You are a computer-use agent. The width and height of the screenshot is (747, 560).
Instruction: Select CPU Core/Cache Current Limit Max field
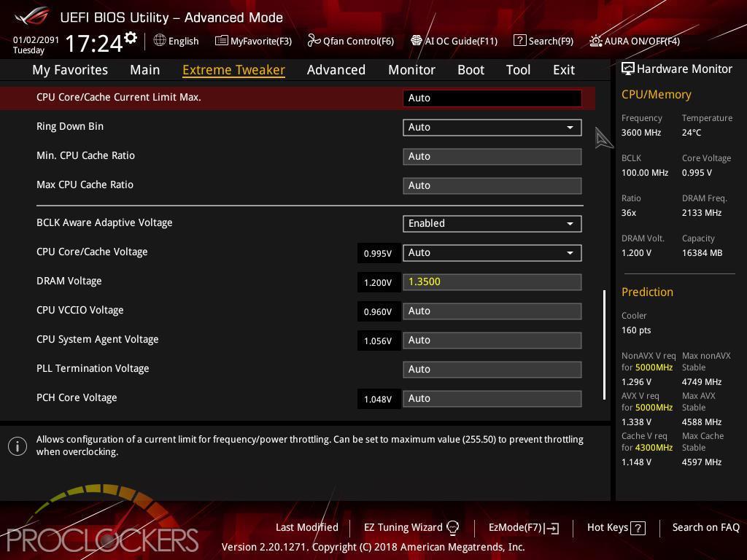[492, 98]
